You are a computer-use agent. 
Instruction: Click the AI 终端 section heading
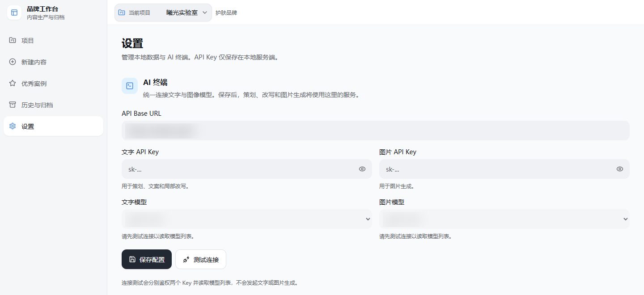click(x=155, y=82)
